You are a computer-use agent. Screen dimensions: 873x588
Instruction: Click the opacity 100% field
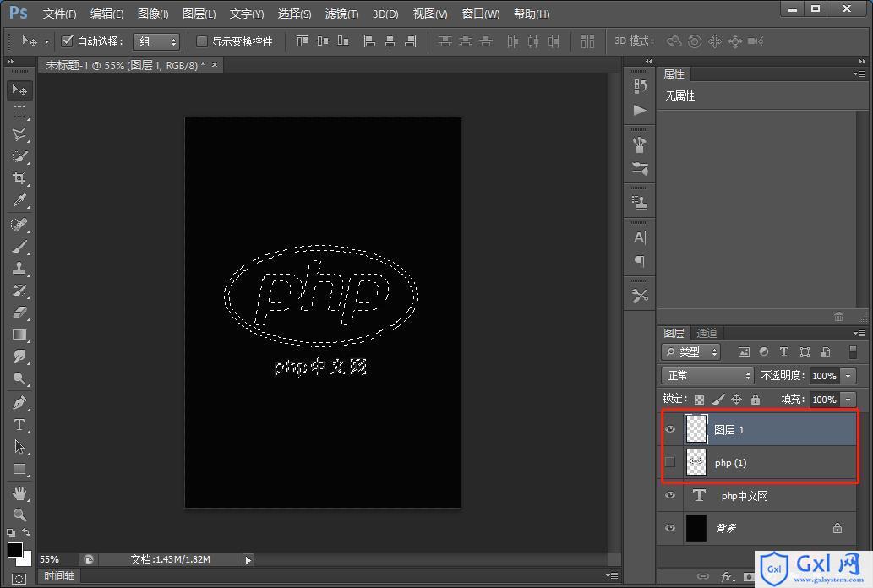[825, 376]
